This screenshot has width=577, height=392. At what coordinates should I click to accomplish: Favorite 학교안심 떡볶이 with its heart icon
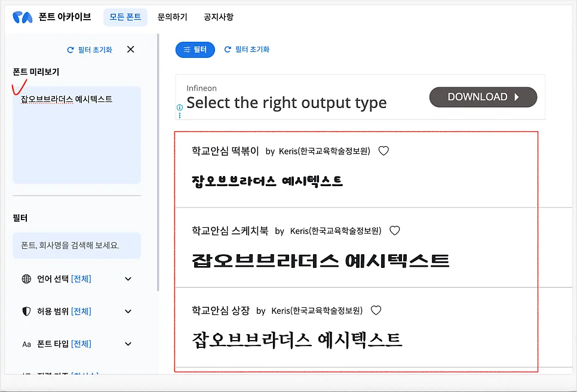[383, 151]
